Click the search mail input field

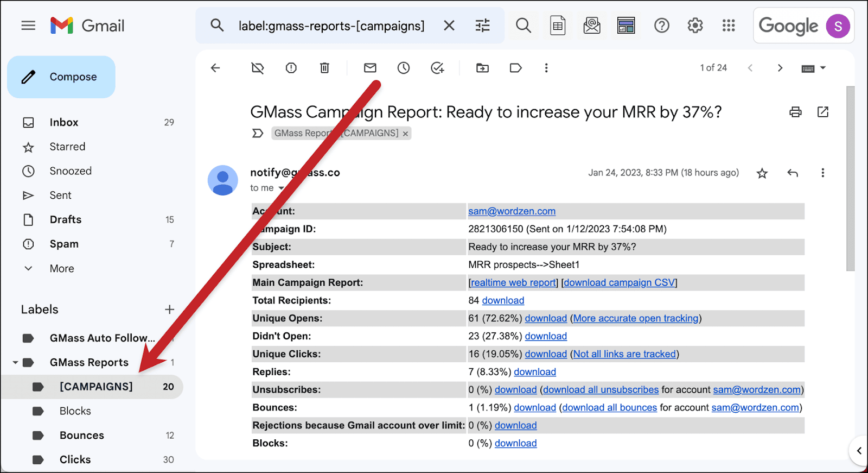[331, 26]
